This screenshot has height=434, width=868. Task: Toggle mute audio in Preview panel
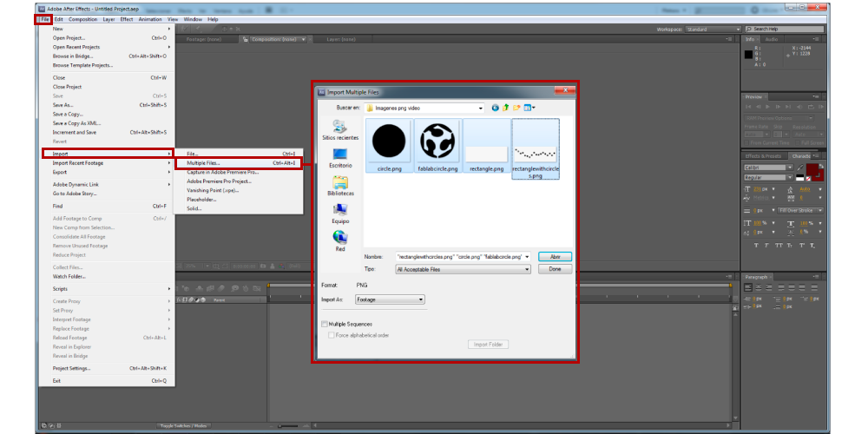(799, 107)
